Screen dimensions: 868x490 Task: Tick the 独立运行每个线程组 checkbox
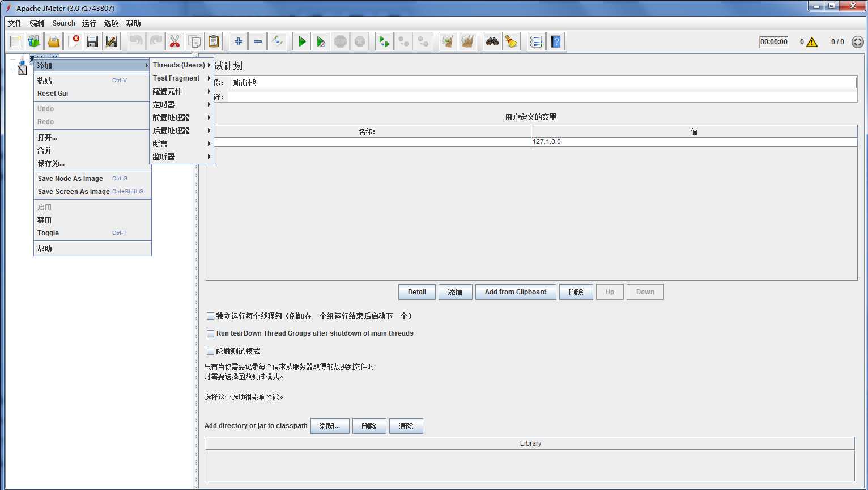click(x=210, y=316)
